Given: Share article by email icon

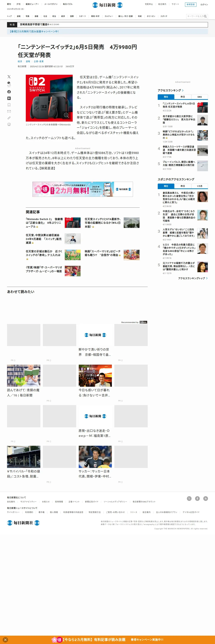Looking at the screenshot, I should click(9, 111).
